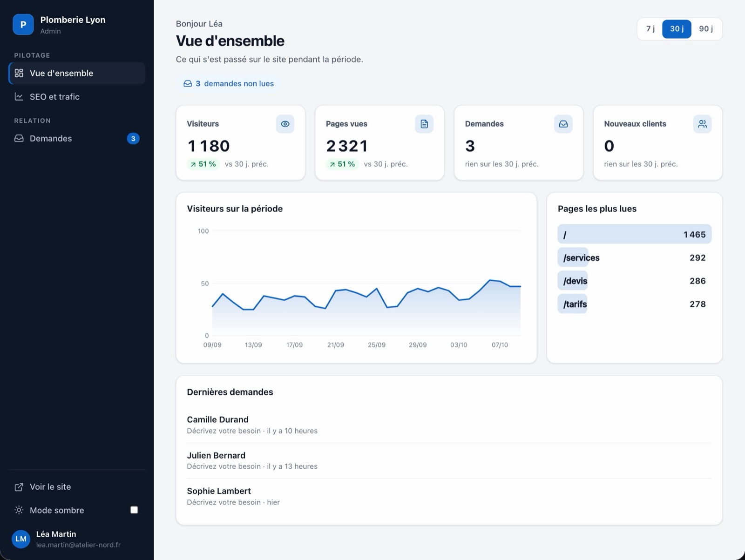Open Sophie Lambert's request
Image resolution: width=745 pixels, height=560 pixels.
449,496
